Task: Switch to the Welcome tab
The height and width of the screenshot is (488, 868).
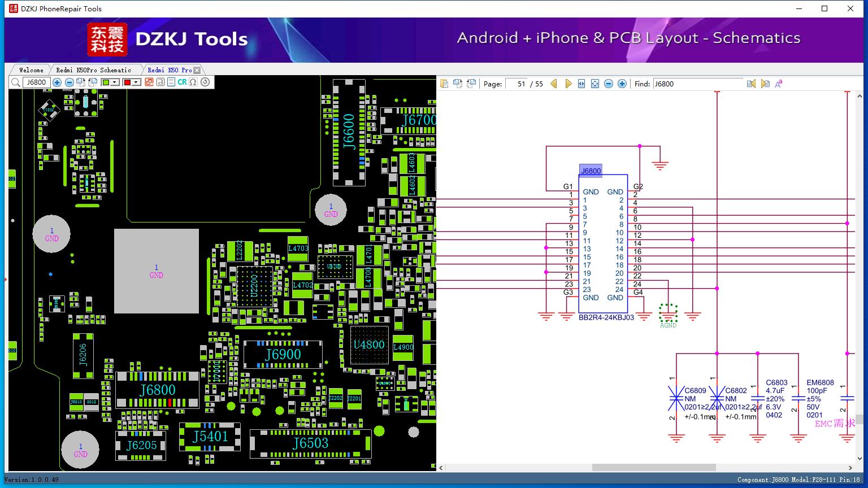Action: 31,70
